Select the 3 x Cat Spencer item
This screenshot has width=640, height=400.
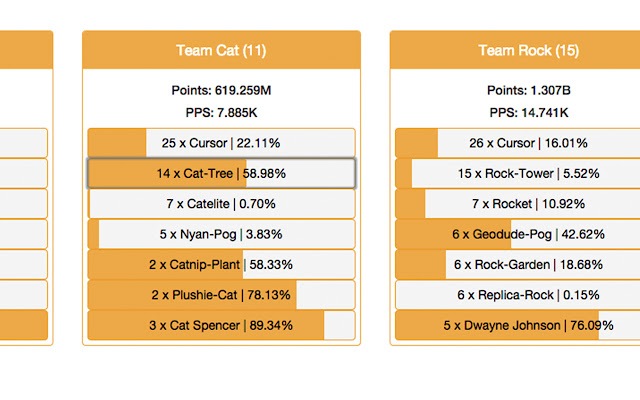click(x=221, y=325)
